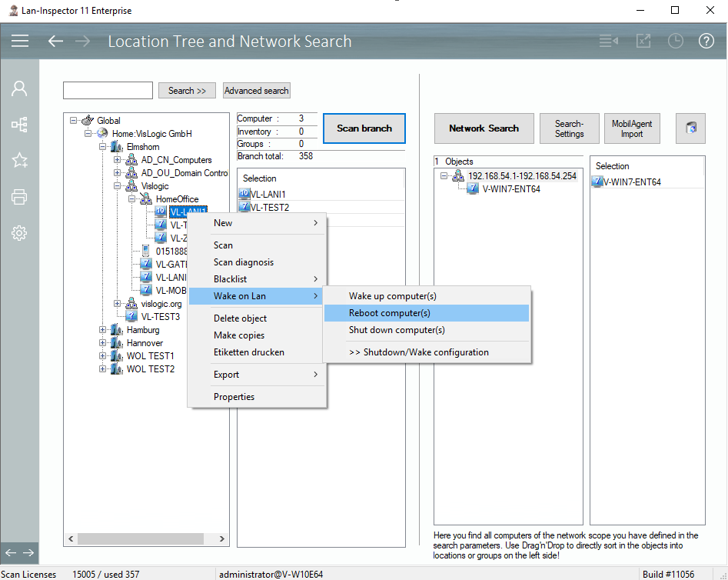This screenshot has height=580, width=728.
Task: Click the back arrow in header
Action: [x=55, y=41]
